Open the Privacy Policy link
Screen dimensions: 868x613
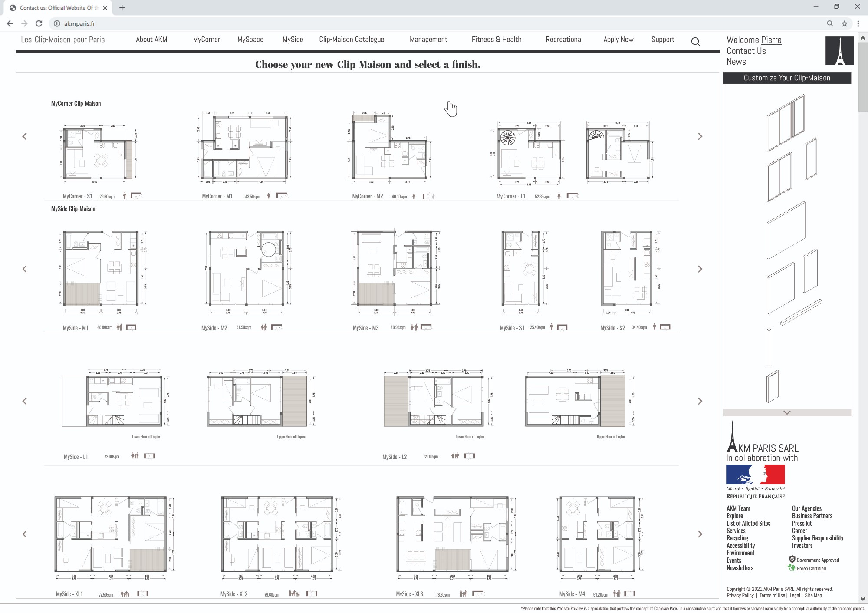pos(740,595)
